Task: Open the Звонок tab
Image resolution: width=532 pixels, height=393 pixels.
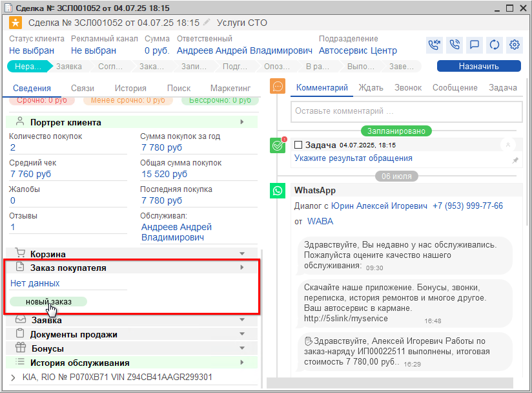Action: point(408,88)
